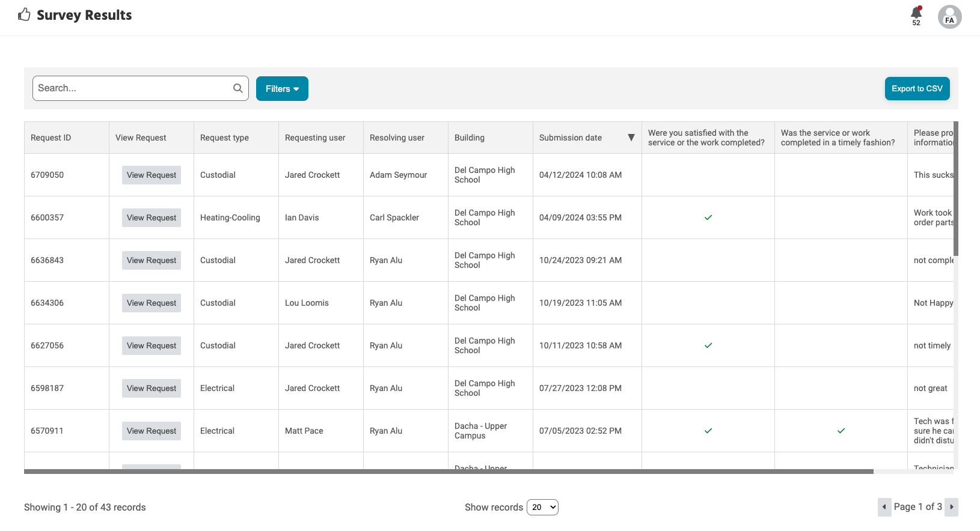Expand the Filters dropdown
Viewport: 980px width, 531px height.
[x=282, y=89]
